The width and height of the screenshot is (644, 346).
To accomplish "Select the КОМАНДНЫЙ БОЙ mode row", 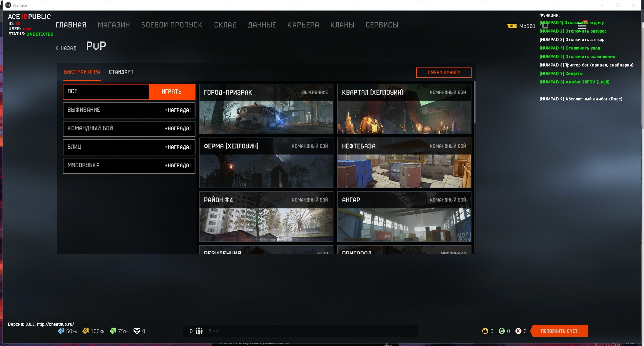I will (129, 129).
